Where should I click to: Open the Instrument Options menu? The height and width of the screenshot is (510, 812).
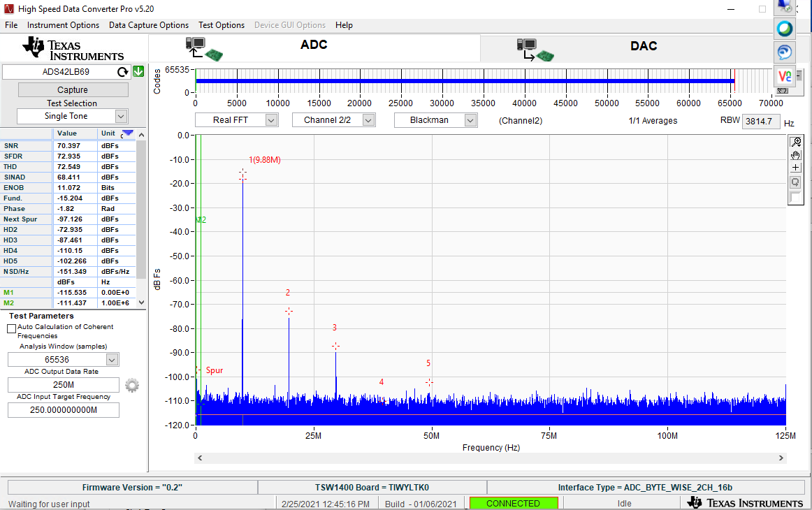[63, 25]
